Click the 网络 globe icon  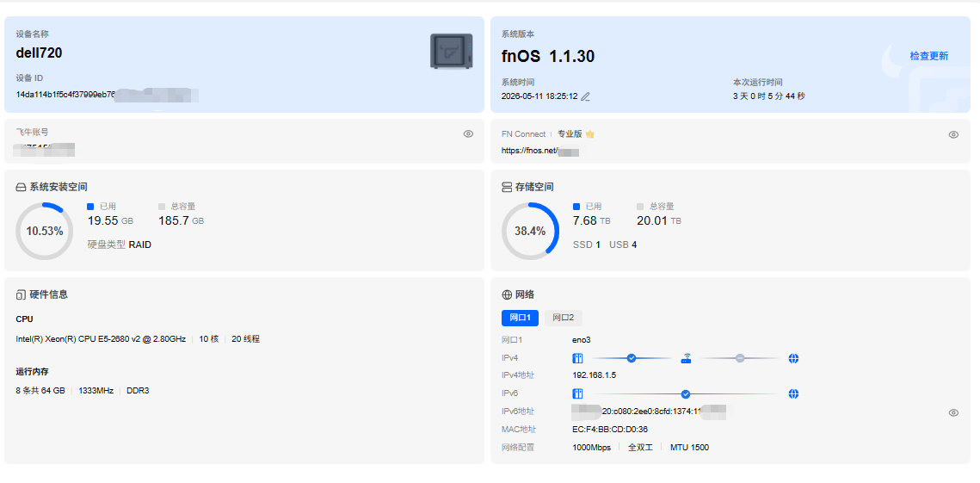coord(507,294)
